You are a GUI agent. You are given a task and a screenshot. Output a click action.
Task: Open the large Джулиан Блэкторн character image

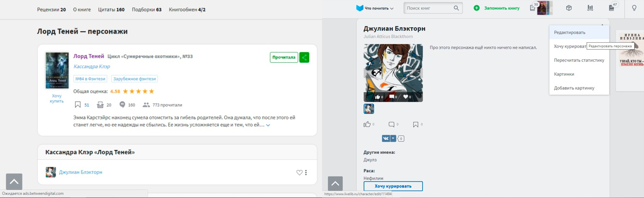[x=393, y=73]
